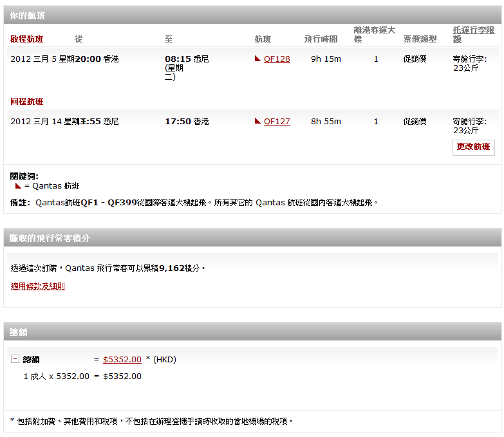
Task: Open the QF128 flight details link
Action: coord(277,59)
